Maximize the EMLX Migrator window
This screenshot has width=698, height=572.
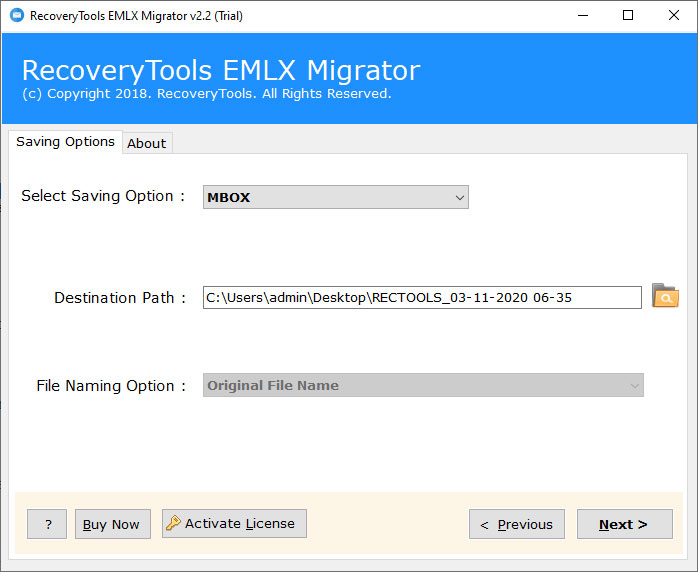[628, 16]
